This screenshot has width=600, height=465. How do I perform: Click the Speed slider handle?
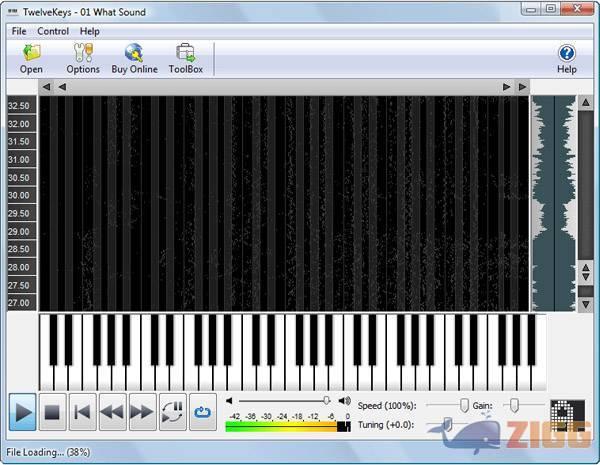(x=463, y=403)
